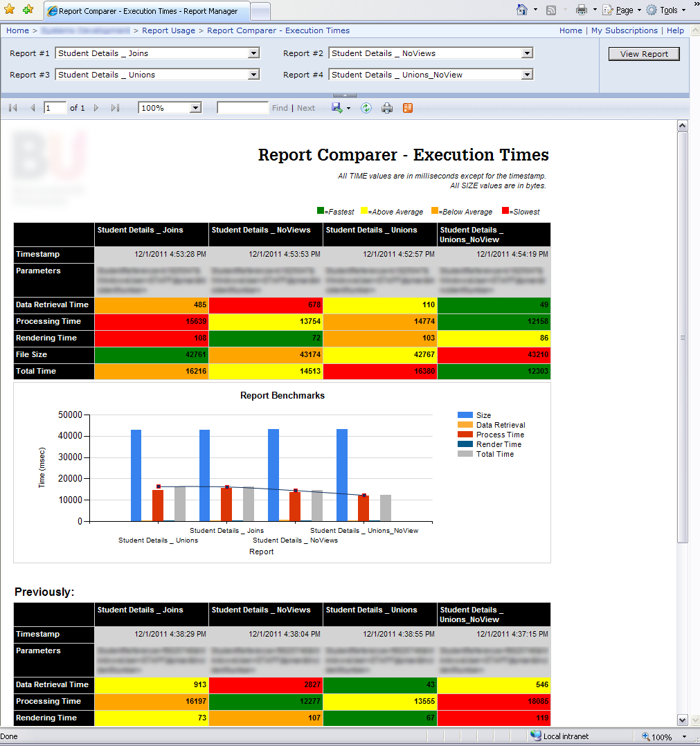Screen dimensions: 700x746
Task: Click the vertical scrollbar down arrow
Action: (682, 720)
